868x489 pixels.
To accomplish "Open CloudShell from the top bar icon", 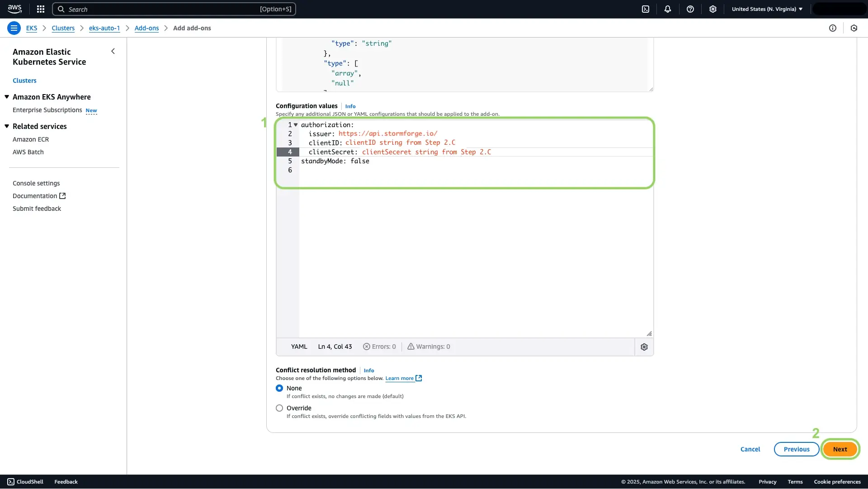I will coord(646,9).
